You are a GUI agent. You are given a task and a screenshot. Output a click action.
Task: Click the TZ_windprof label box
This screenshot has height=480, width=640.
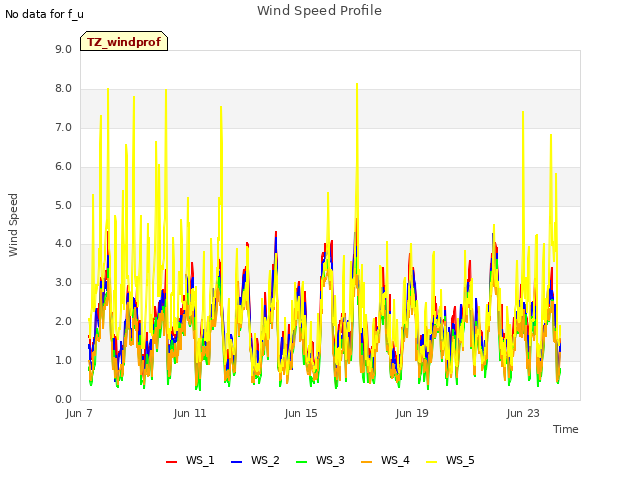click(x=124, y=41)
